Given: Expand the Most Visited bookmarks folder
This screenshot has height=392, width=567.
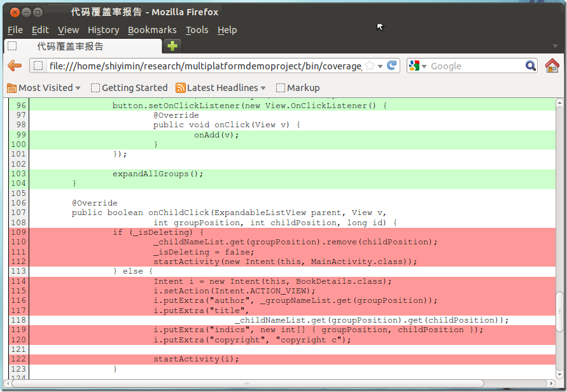Looking at the screenshot, I should tap(43, 88).
